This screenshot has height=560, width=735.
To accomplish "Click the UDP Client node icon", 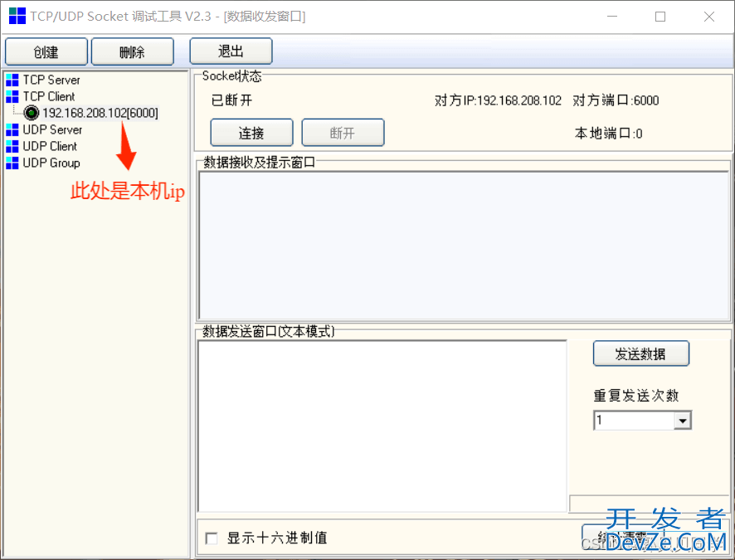I will (x=12, y=146).
